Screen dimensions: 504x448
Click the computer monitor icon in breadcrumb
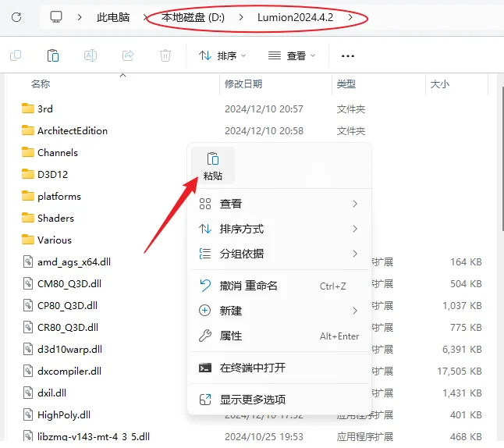click(x=56, y=16)
